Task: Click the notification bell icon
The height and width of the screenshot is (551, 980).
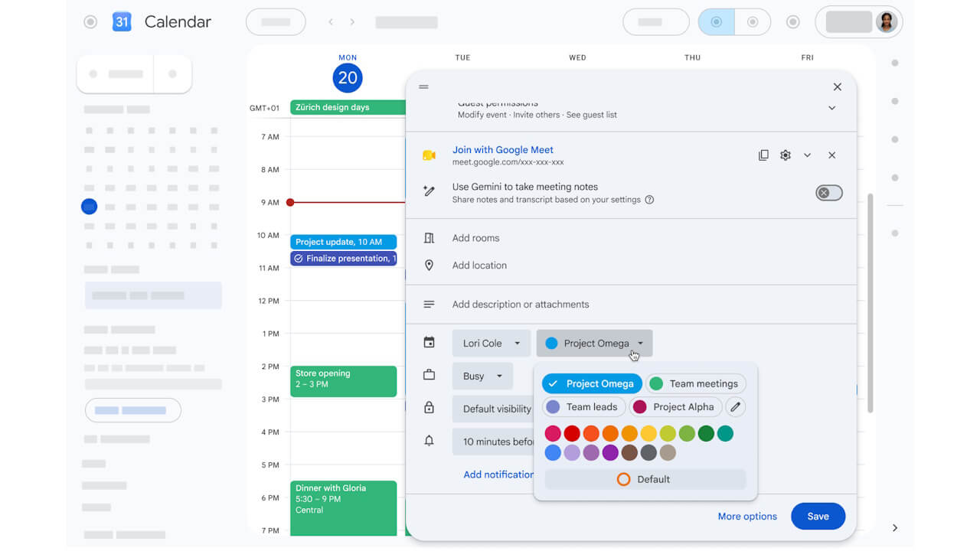Action: pyautogui.click(x=429, y=441)
